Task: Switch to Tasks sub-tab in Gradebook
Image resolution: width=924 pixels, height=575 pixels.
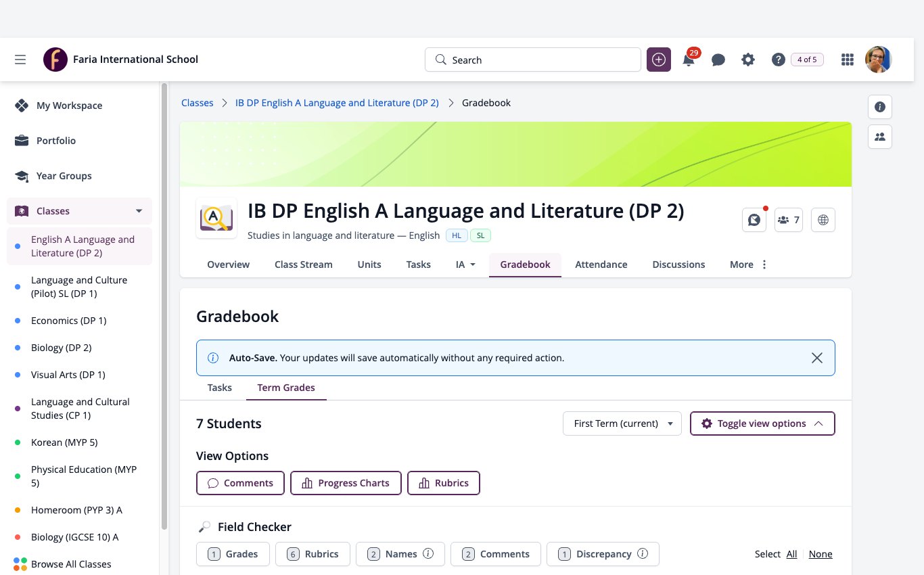Action: pos(220,388)
